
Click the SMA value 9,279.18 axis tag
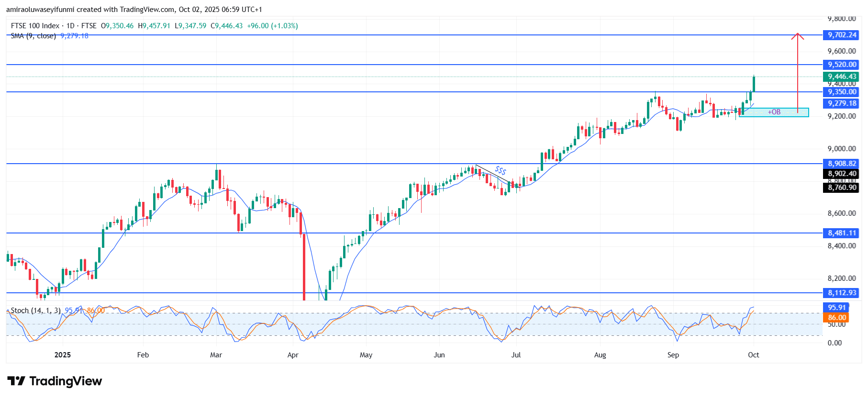[842, 103]
